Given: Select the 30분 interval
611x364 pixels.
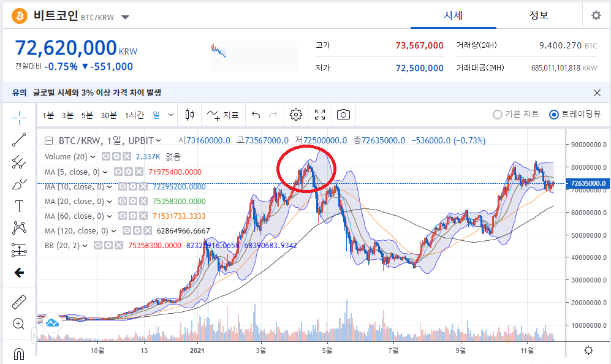Looking at the screenshot, I should point(108,115).
